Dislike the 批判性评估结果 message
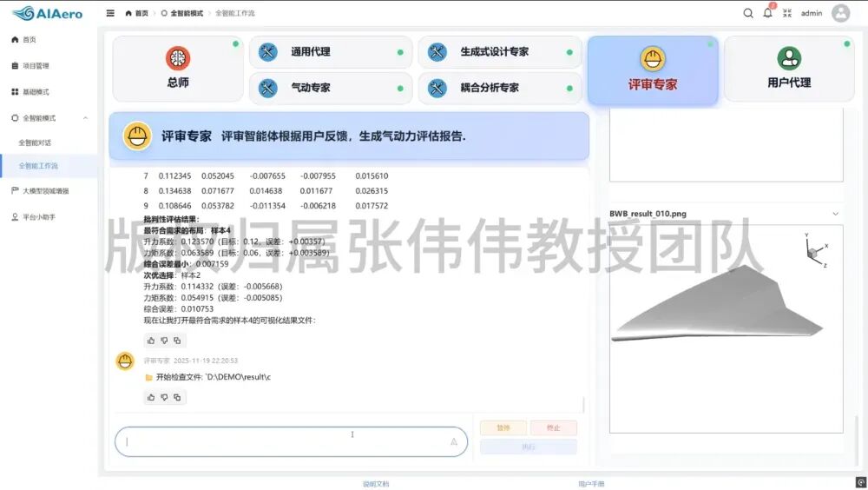The height and width of the screenshot is (490, 868). coord(164,341)
